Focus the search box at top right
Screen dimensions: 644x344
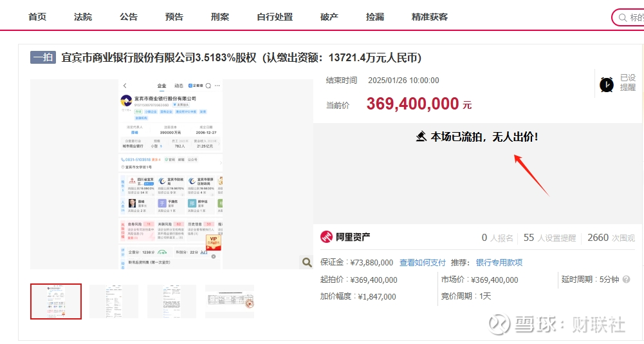pos(629,17)
